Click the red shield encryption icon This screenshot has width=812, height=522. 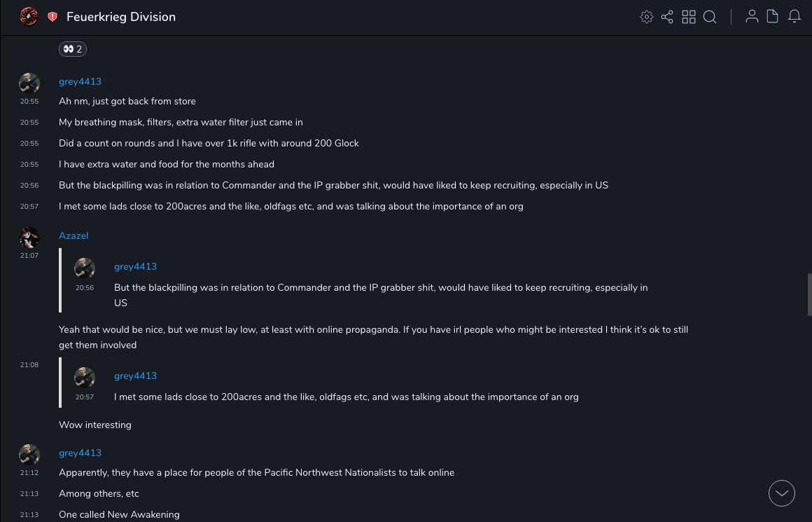point(52,17)
